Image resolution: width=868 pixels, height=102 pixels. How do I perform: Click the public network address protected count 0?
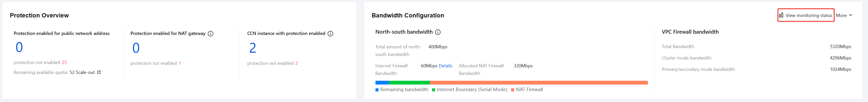point(19,47)
